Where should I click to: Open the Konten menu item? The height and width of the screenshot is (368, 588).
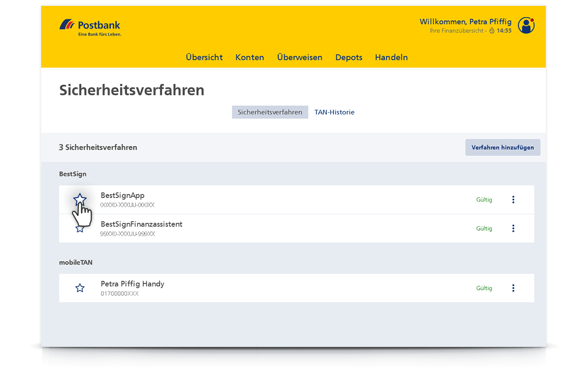(250, 57)
